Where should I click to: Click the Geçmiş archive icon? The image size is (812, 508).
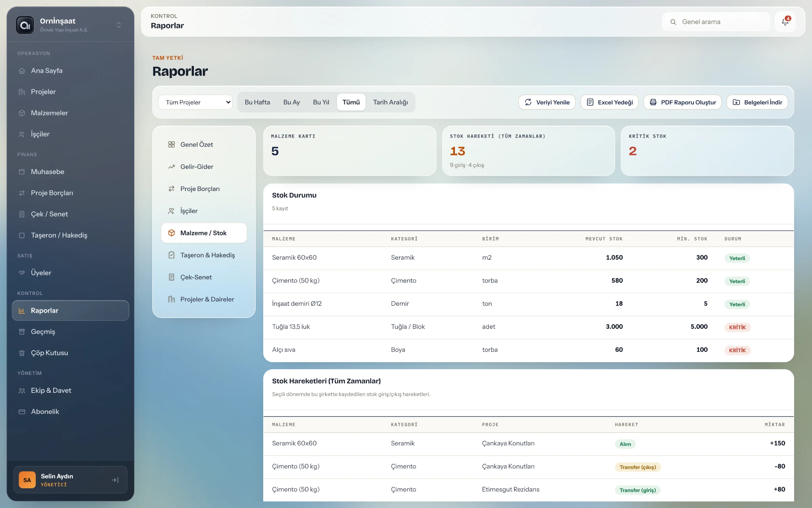pyautogui.click(x=22, y=332)
